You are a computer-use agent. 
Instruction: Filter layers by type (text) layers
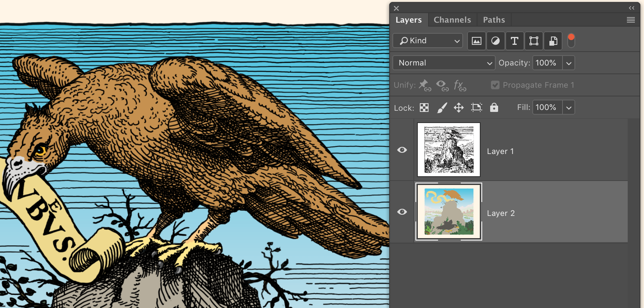(514, 41)
